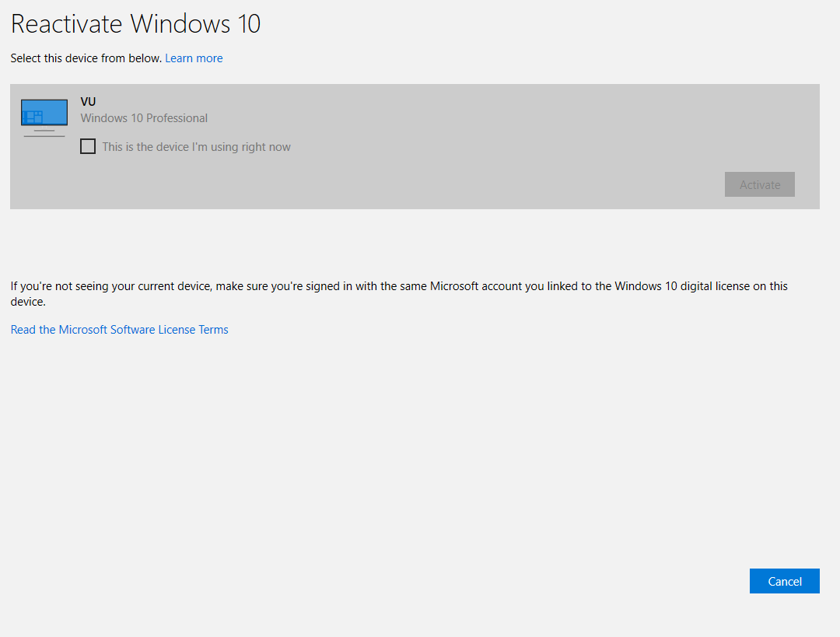
Task: Click the Windows 10 Professional text
Action: tap(144, 118)
